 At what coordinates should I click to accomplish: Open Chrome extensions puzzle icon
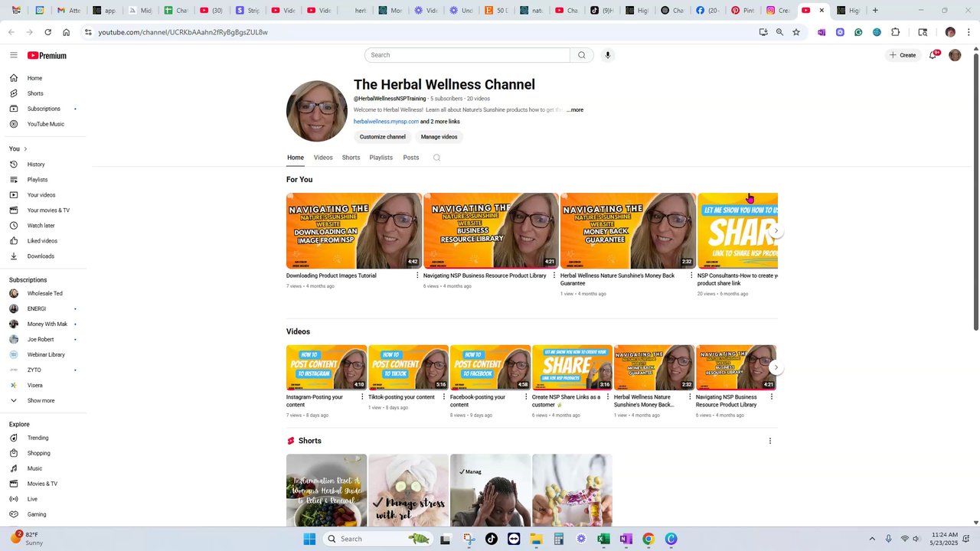[x=895, y=32]
